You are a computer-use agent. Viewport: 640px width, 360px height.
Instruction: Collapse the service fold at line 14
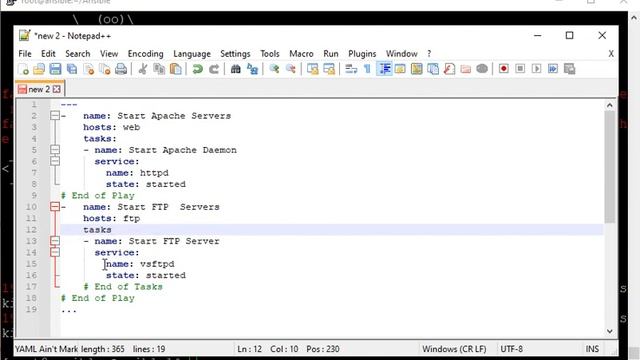tap(55, 252)
